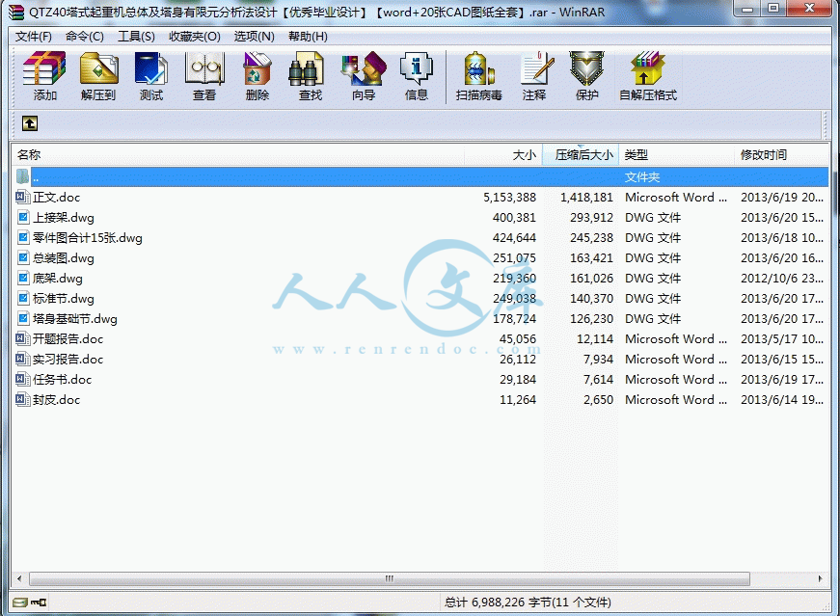Select the 总装图.dwg file icon

pyautogui.click(x=23, y=258)
